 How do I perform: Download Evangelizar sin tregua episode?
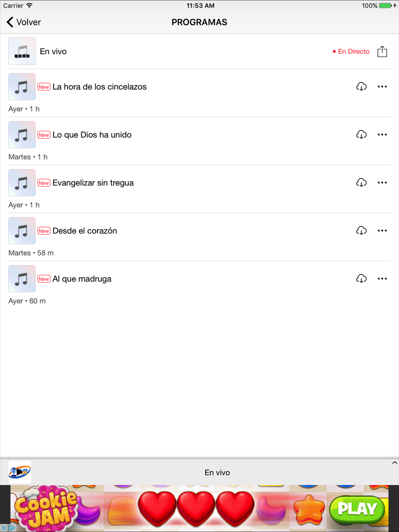[x=361, y=183]
